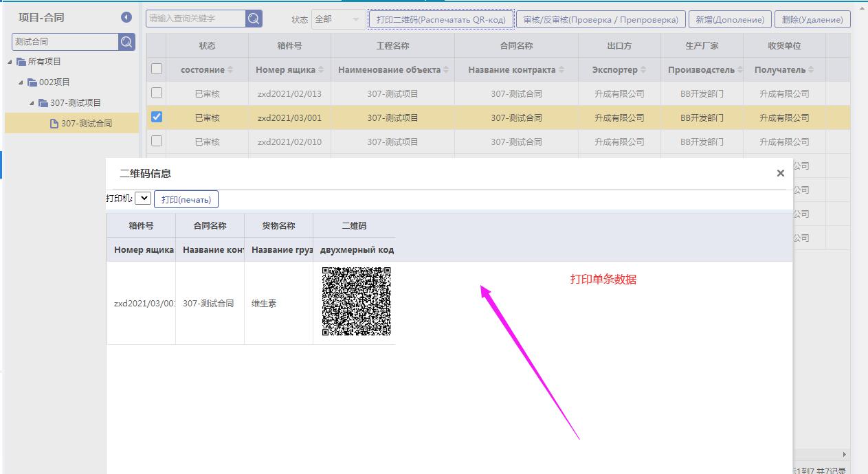Uncheck the row for zxd2021/03/001
This screenshot has width=868, height=474.
(x=157, y=117)
